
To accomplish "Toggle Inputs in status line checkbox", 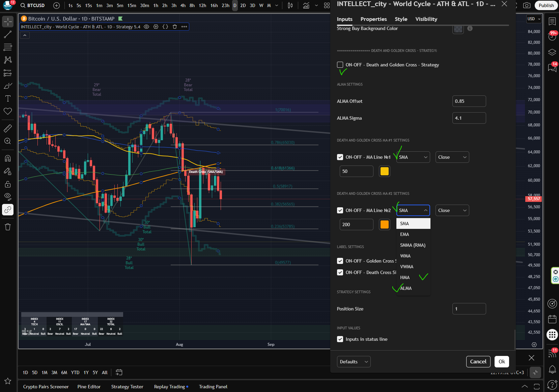I will point(340,339).
